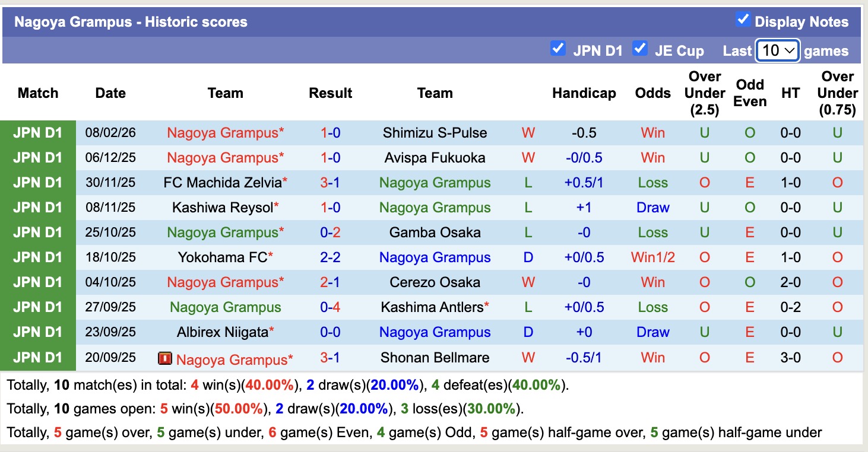Click the Win1/2 odds entry for Yokohama FC

(x=652, y=257)
